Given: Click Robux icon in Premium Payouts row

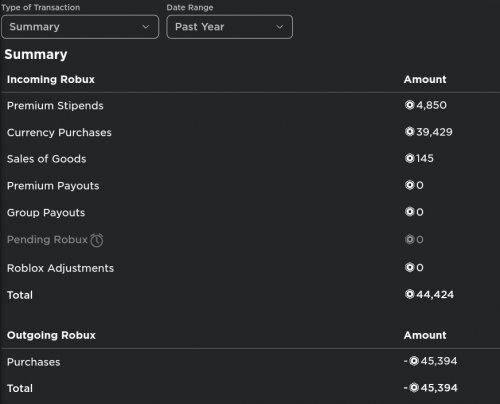Looking at the screenshot, I should click(409, 185).
